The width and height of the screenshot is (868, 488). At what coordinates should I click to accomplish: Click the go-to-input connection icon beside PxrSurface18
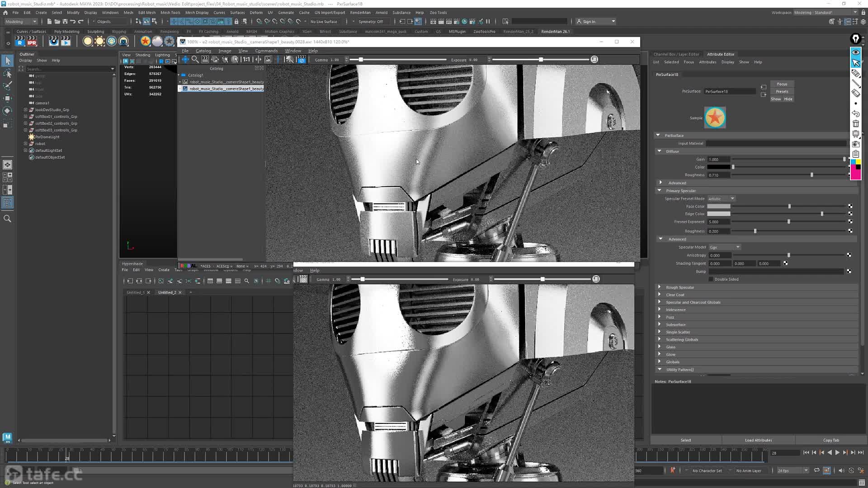click(x=764, y=87)
